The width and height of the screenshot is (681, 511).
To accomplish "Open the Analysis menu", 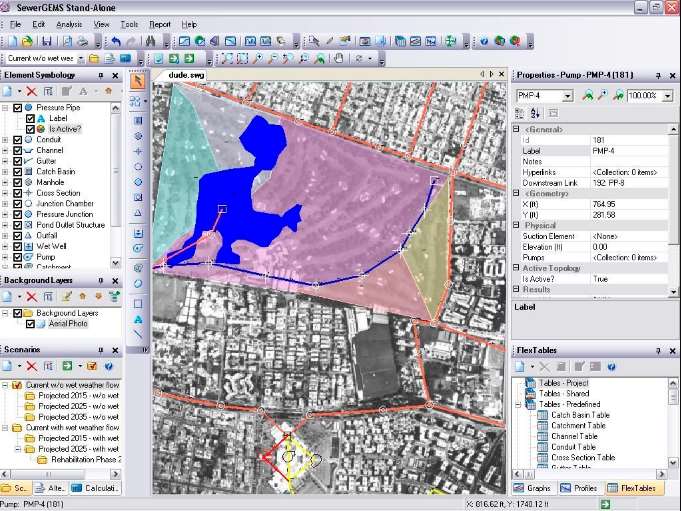I will point(69,23).
